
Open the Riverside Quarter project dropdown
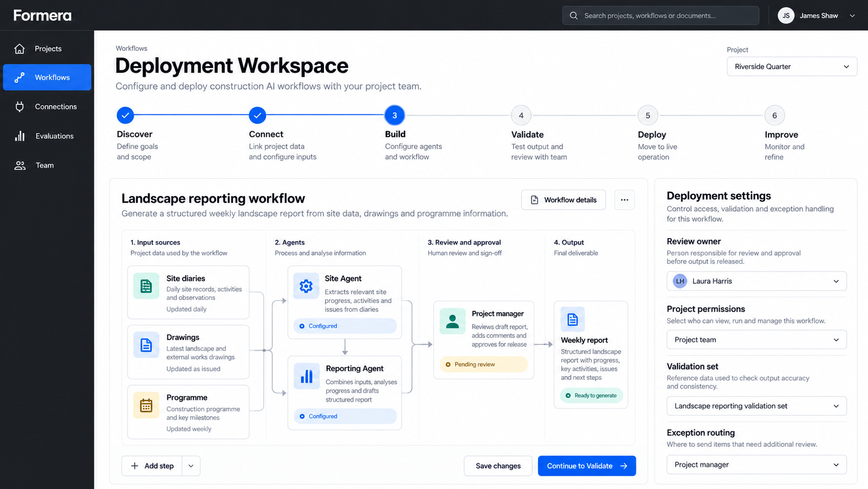coord(792,67)
